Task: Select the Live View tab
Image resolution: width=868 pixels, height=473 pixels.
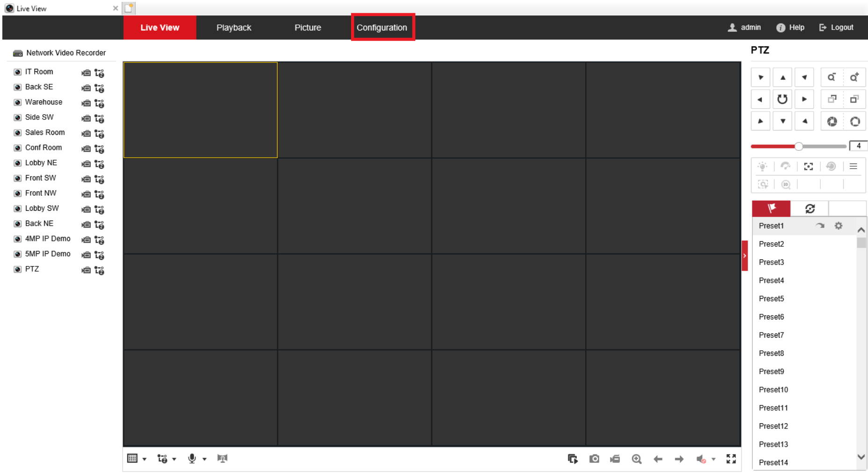Action: pyautogui.click(x=160, y=28)
